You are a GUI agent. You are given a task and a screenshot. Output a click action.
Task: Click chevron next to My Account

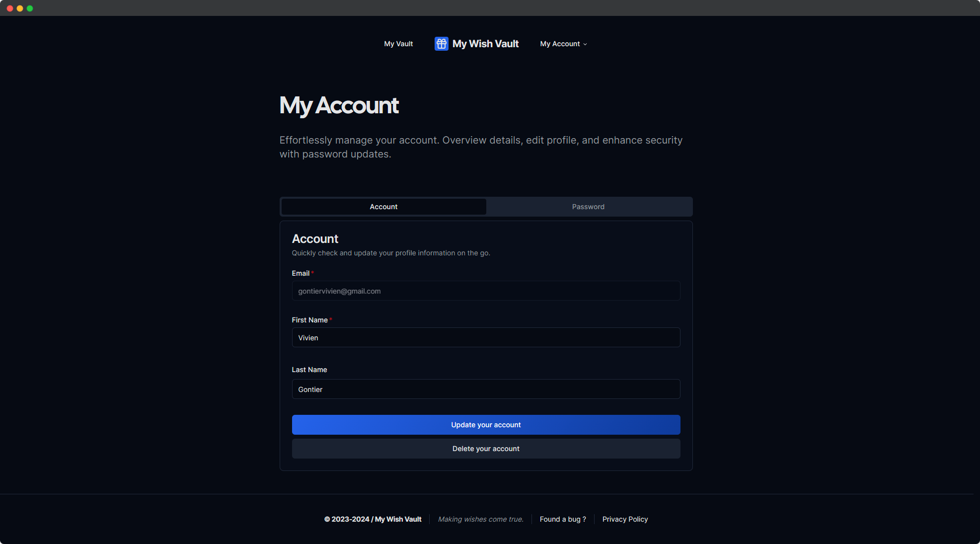[x=585, y=44]
